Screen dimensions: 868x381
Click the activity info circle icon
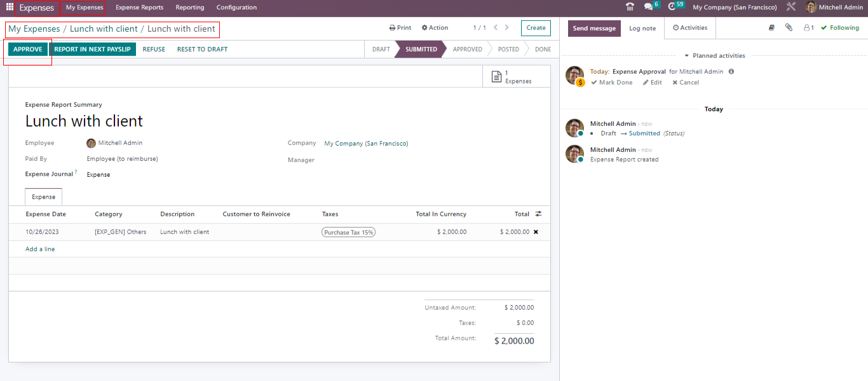[731, 72]
